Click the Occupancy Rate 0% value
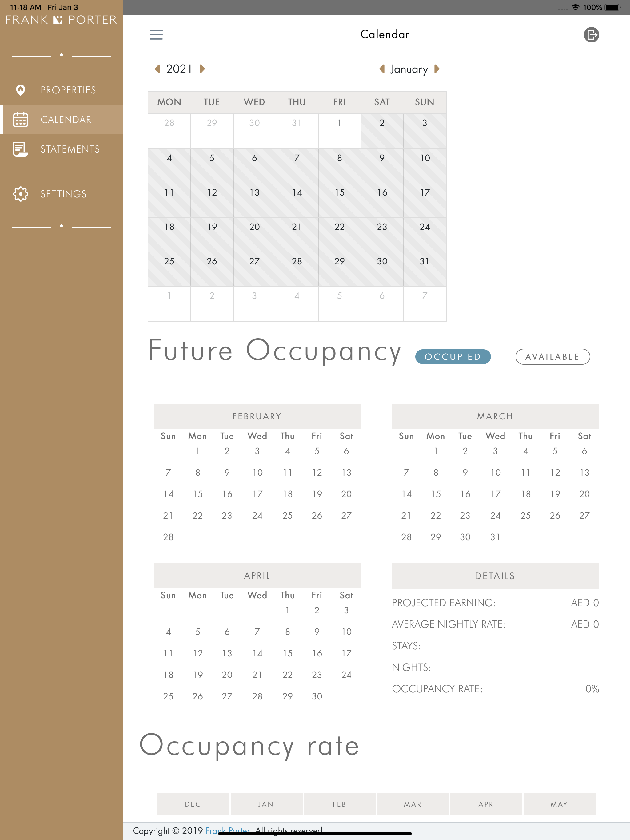Image resolution: width=630 pixels, height=840 pixels. click(x=592, y=689)
